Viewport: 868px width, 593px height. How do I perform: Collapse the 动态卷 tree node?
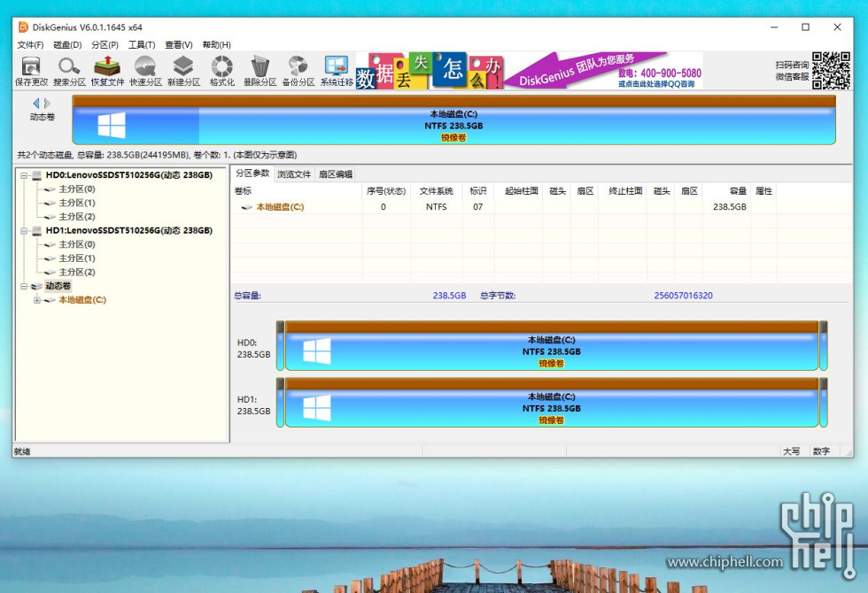[24, 286]
